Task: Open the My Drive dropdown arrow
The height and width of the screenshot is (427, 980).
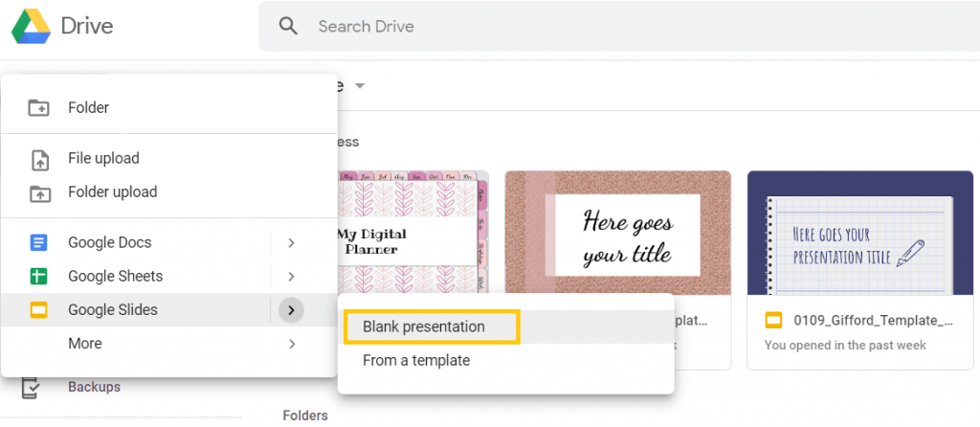Action: (x=360, y=86)
